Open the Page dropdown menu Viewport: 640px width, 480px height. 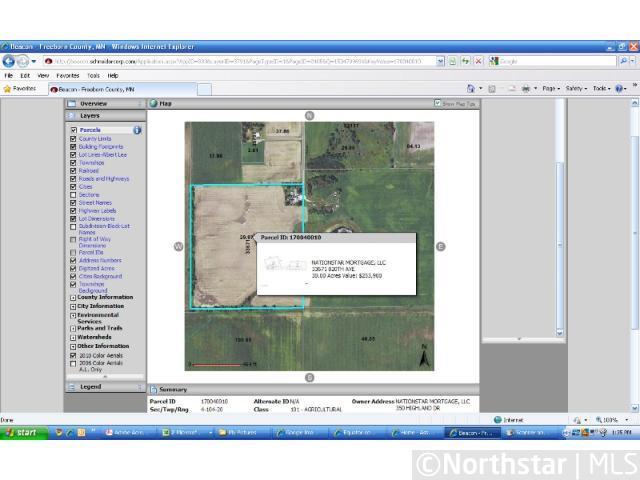click(551, 88)
